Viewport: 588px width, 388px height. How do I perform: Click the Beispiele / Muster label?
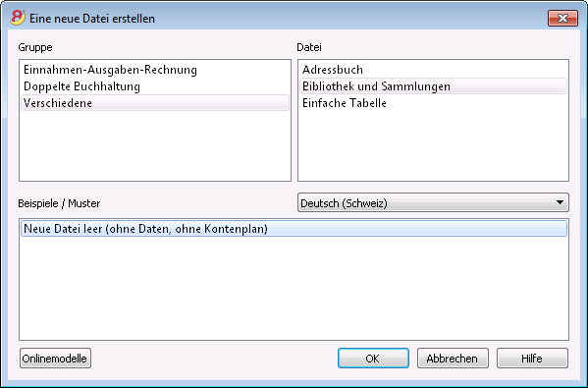[x=59, y=203]
